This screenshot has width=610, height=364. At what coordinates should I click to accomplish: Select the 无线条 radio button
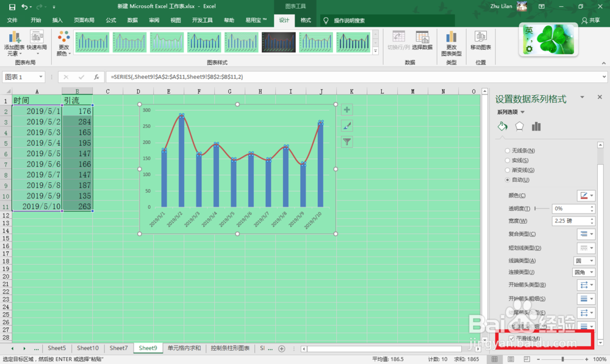[x=508, y=151]
